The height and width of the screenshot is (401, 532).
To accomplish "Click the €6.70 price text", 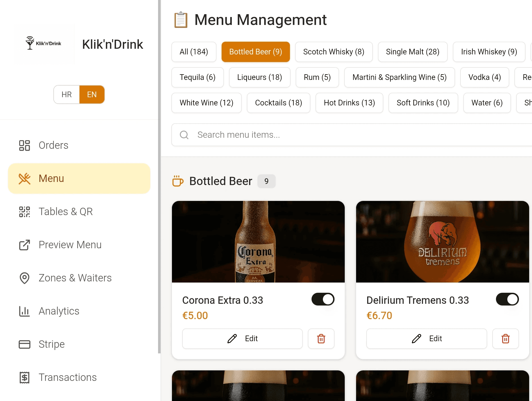I will [x=379, y=316].
